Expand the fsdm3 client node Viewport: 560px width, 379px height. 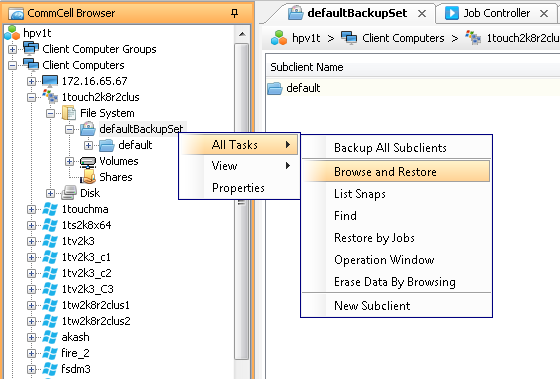pos(31,369)
